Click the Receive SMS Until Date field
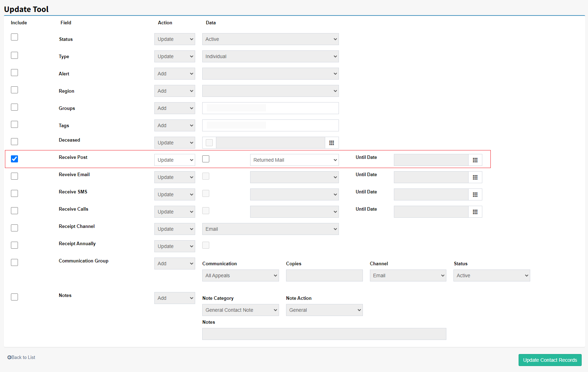 point(431,194)
